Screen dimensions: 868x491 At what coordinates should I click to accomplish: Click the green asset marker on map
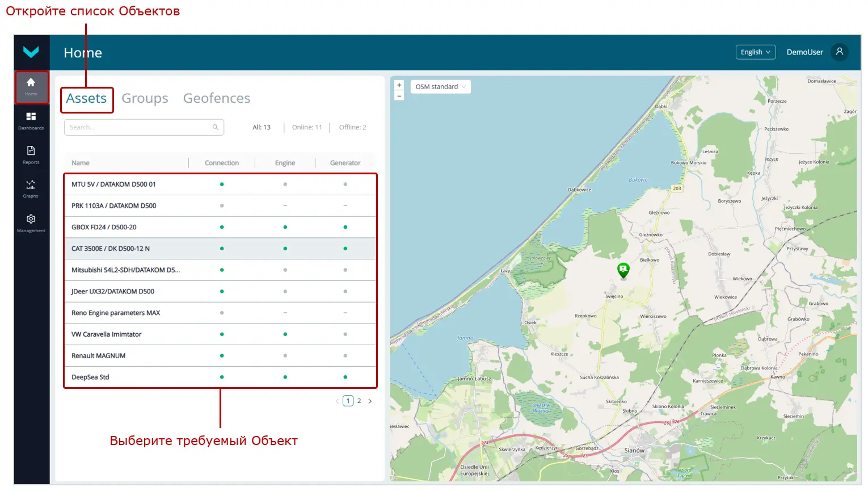(623, 270)
